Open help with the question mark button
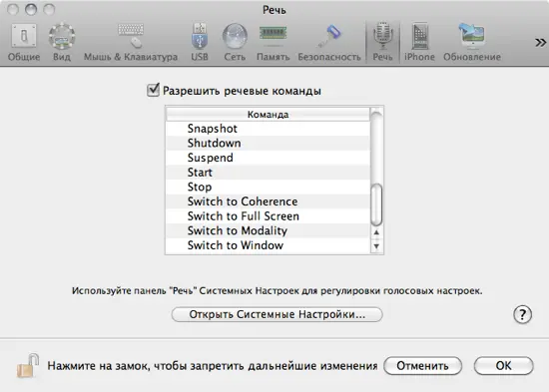The height and width of the screenshot is (392, 549). click(522, 314)
